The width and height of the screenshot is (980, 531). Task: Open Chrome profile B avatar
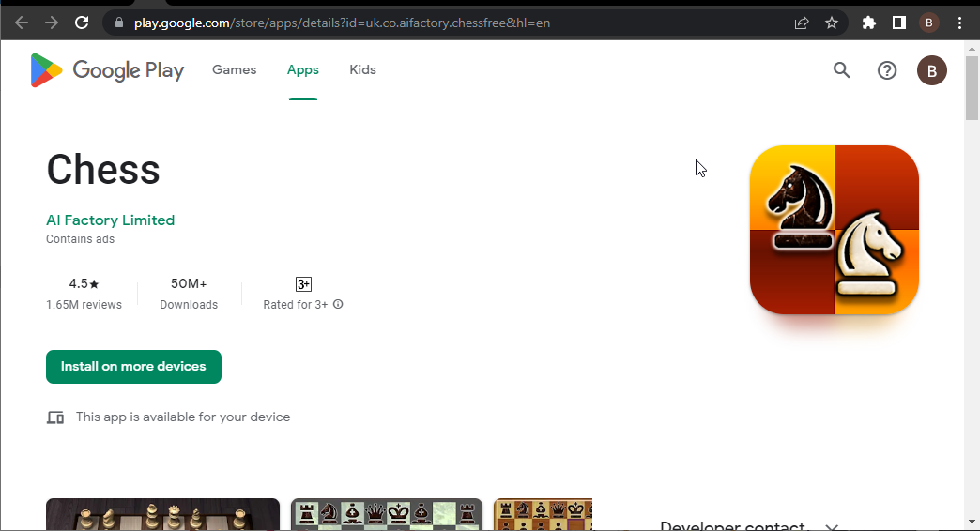pyautogui.click(x=928, y=23)
